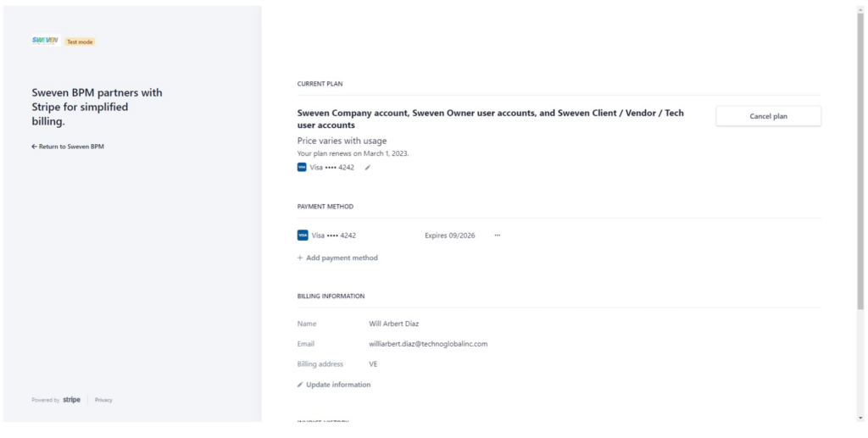Click the Stripe logo in the footer
This screenshot has width=868, height=438.
[x=71, y=399]
